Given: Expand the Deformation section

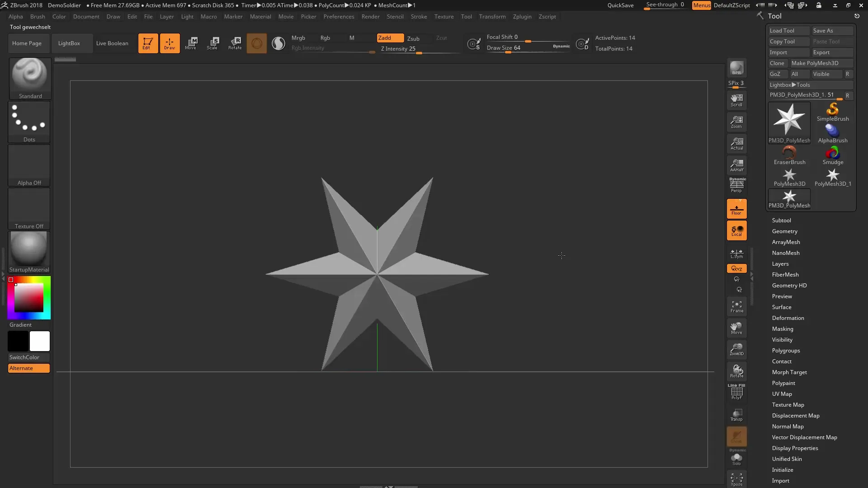Looking at the screenshot, I should coord(788,318).
